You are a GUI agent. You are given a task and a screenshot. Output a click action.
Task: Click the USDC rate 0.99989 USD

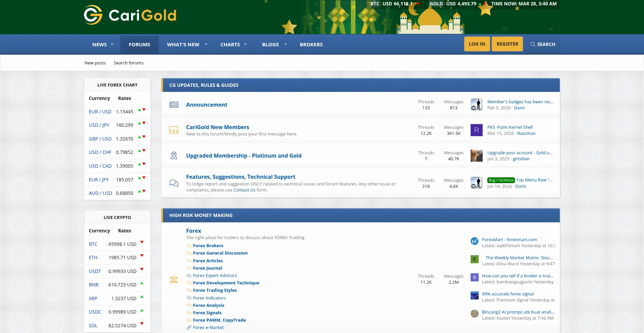tap(122, 312)
